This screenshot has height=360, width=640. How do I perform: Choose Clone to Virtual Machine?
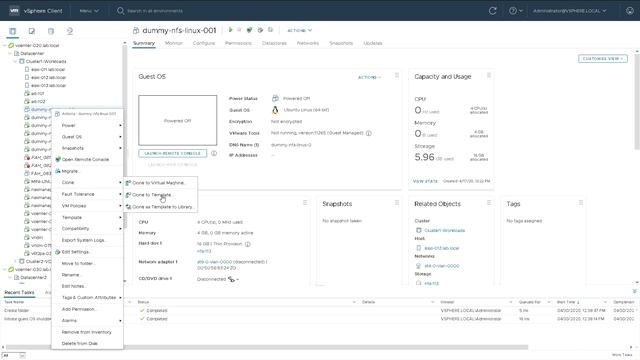pyautogui.click(x=161, y=183)
